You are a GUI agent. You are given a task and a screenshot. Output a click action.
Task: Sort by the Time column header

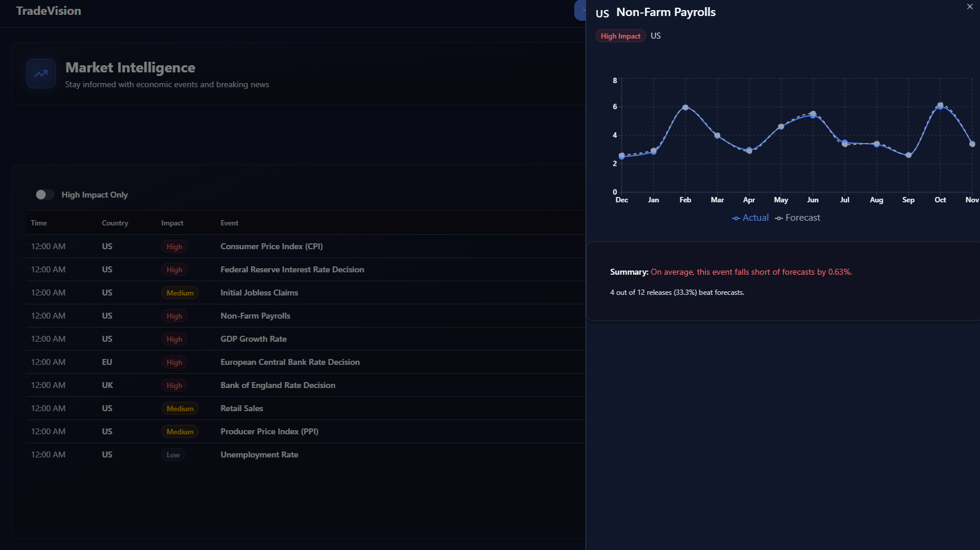[x=39, y=223]
